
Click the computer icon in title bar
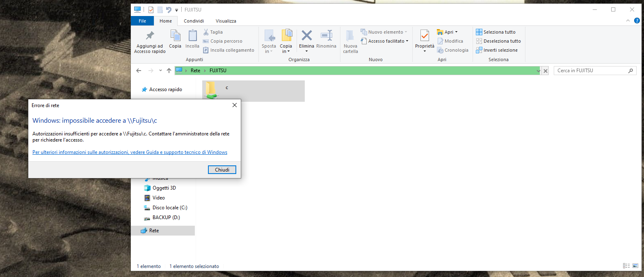point(137,10)
